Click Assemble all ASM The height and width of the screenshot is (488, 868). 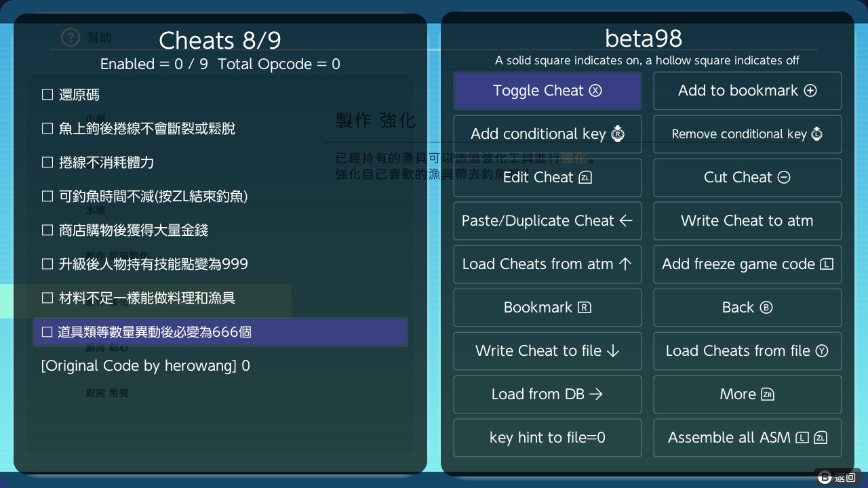(x=747, y=437)
